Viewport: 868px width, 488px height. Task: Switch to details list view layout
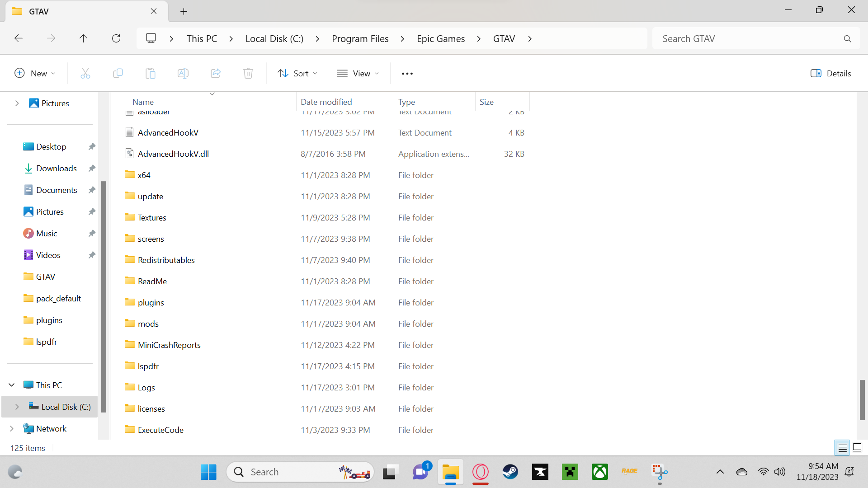(x=842, y=448)
